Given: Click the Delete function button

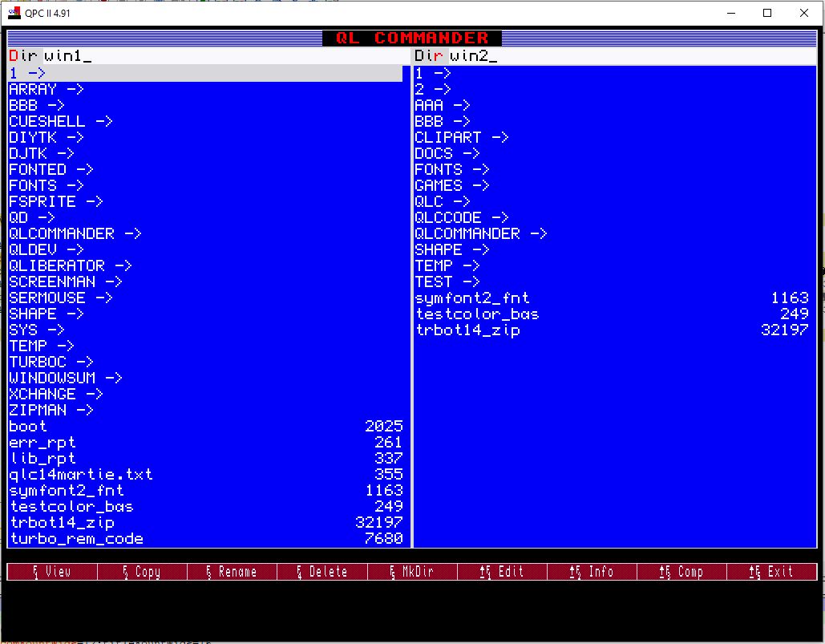Looking at the screenshot, I should [x=322, y=571].
